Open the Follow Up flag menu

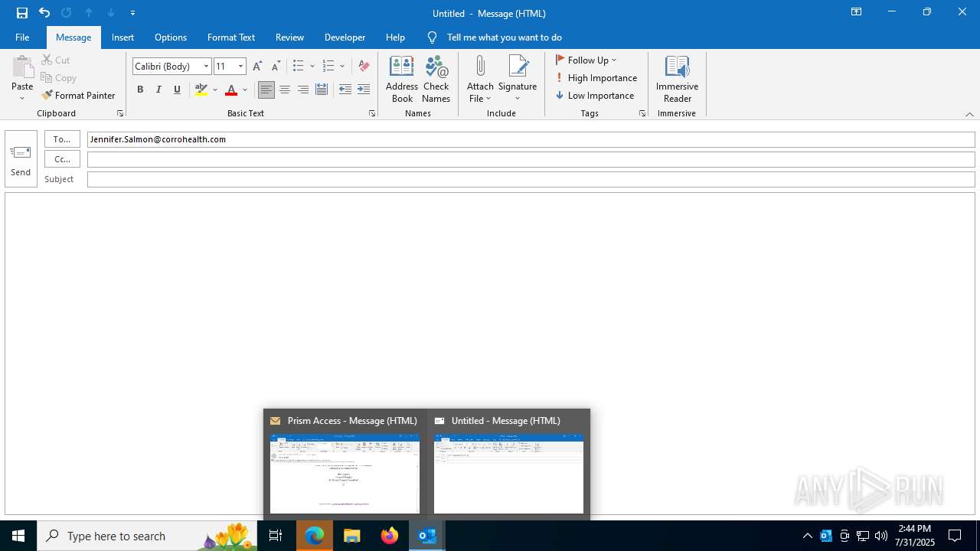click(586, 60)
